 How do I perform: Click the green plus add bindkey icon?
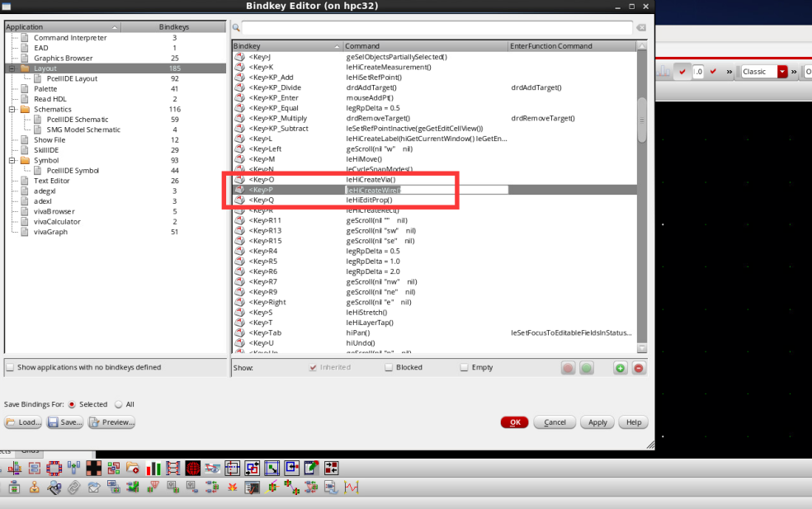point(620,368)
